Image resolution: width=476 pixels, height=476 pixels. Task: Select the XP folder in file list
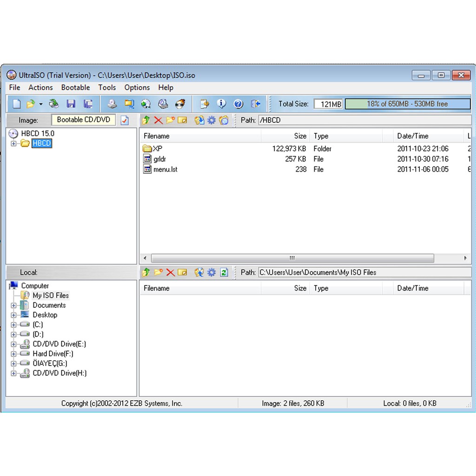point(158,149)
